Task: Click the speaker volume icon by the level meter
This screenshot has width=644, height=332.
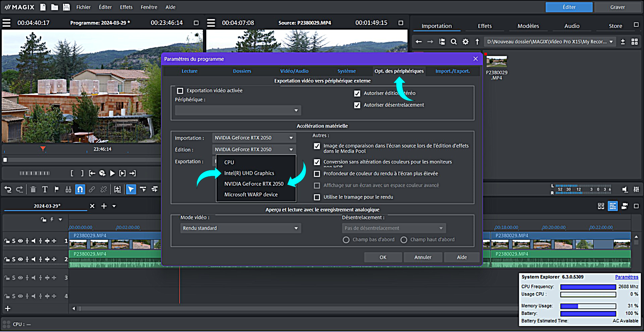Action: tap(625, 189)
